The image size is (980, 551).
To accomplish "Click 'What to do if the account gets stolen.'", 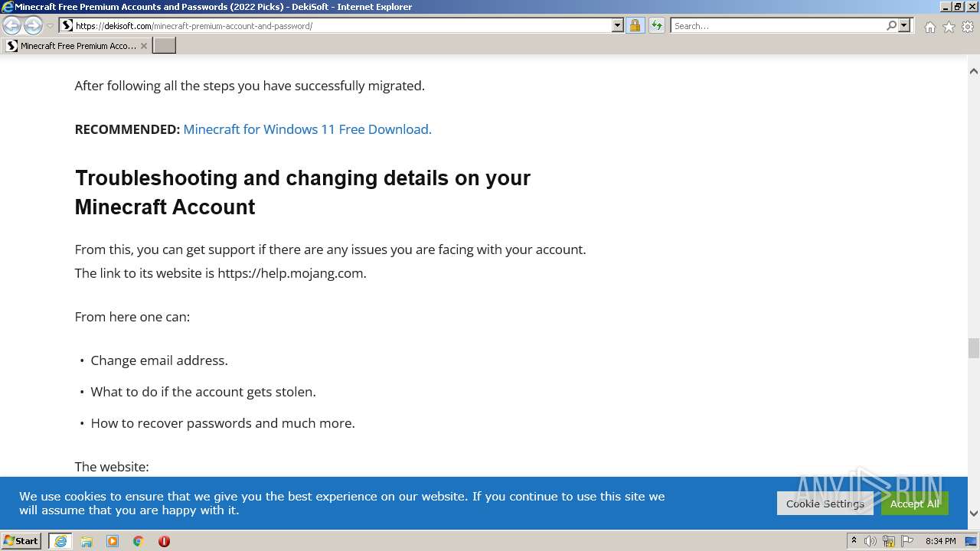I will (203, 392).
